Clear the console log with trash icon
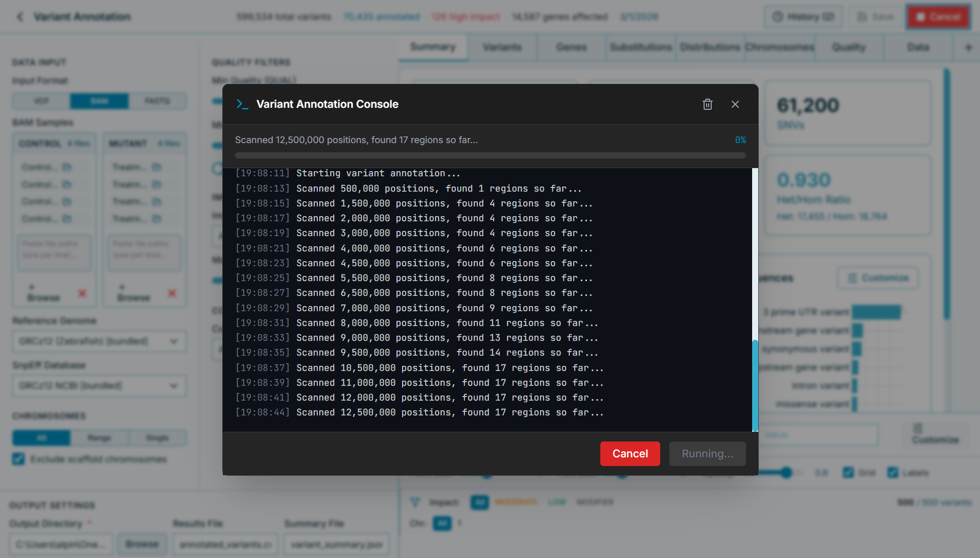The width and height of the screenshot is (980, 558). pyautogui.click(x=707, y=104)
